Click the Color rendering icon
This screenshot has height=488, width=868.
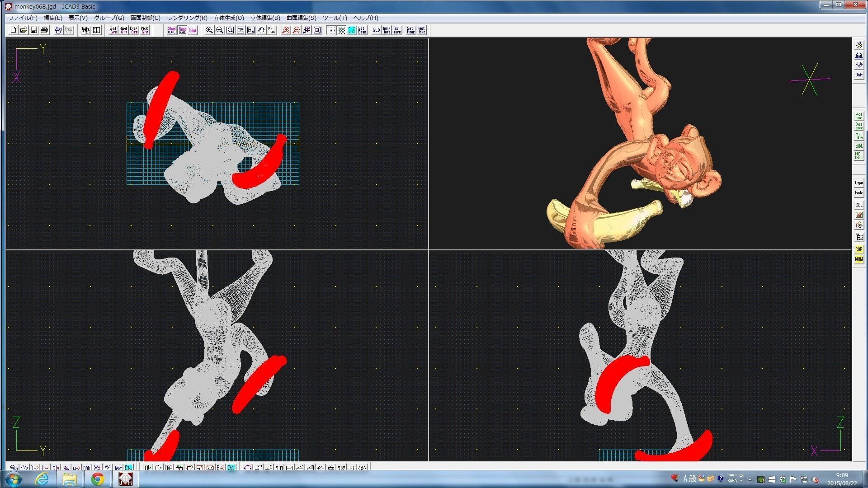pyautogui.click(x=193, y=30)
